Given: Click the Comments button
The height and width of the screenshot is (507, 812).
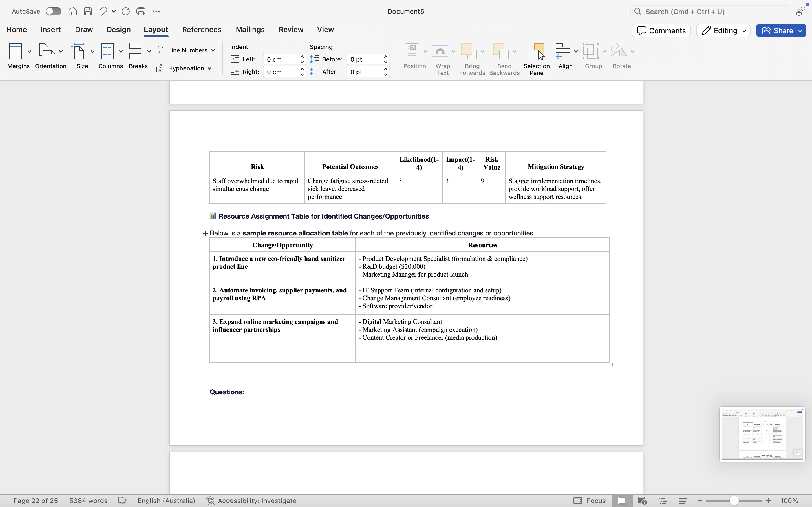Looking at the screenshot, I should click(x=661, y=30).
